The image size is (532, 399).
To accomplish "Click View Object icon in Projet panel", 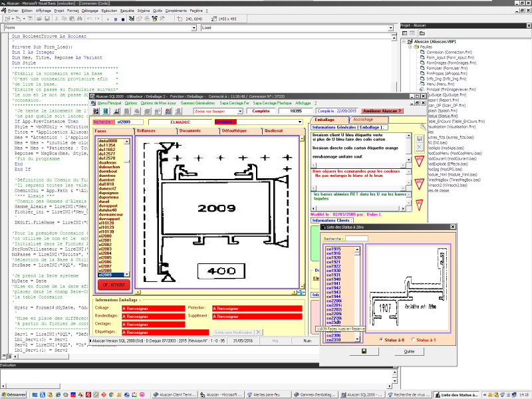I will click(412, 33).
